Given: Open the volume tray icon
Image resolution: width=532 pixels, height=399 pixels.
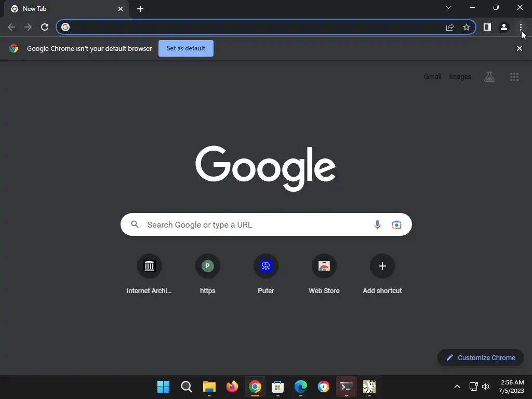Looking at the screenshot, I should click(486, 387).
